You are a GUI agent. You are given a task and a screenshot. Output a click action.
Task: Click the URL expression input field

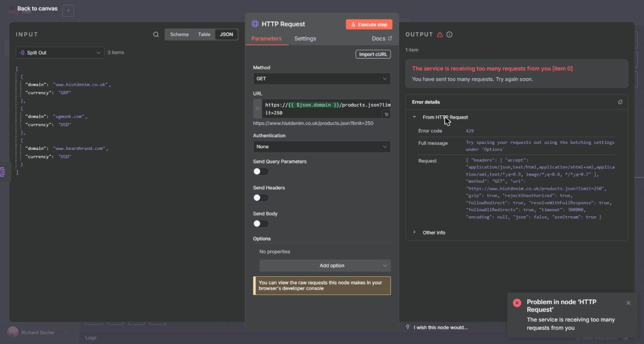[326, 109]
